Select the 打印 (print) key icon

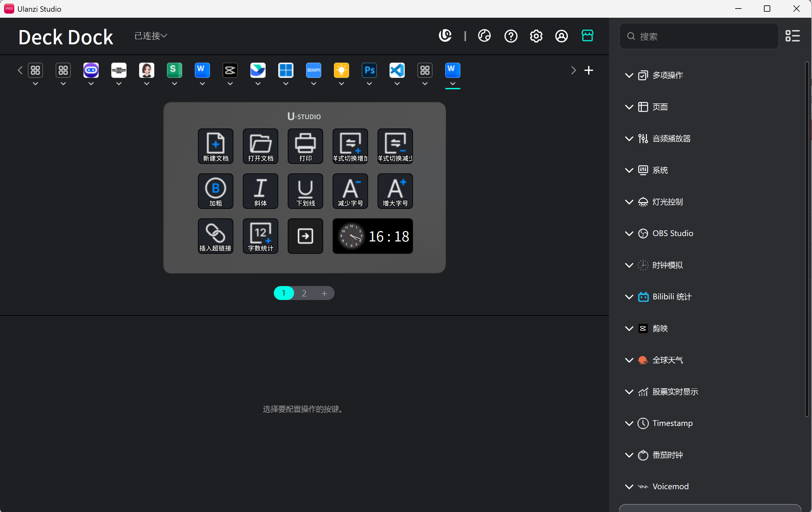[x=305, y=146]
